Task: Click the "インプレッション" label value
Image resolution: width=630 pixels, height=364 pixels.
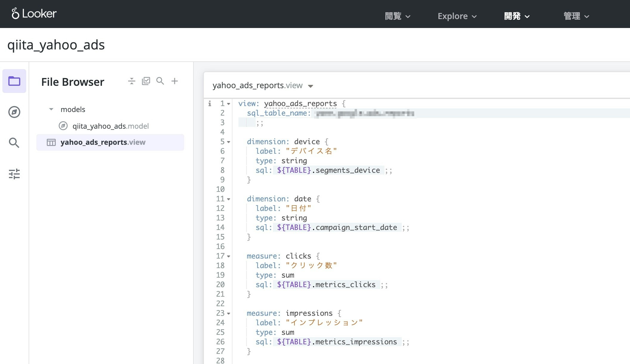Action: click(324, 323)
